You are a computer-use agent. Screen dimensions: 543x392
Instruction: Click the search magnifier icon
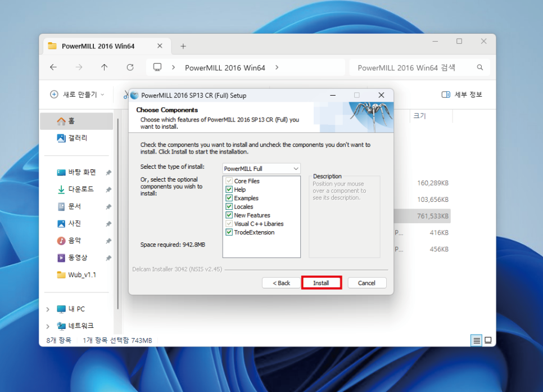tap(480, 67)
